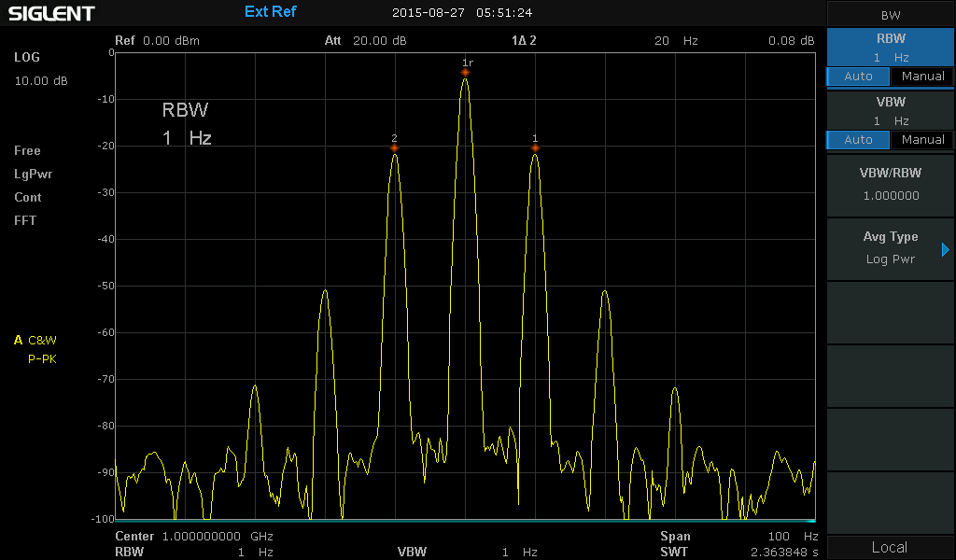Click the BW menu title
The width and height of the screenshot is (956, 560).
tap(891, 15)
